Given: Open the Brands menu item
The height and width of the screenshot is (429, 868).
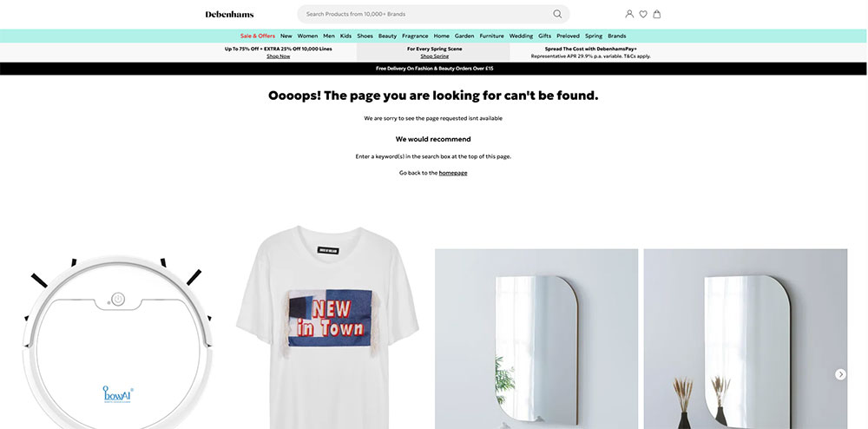Looking at the screenshot, I should [x=616, y=36].
